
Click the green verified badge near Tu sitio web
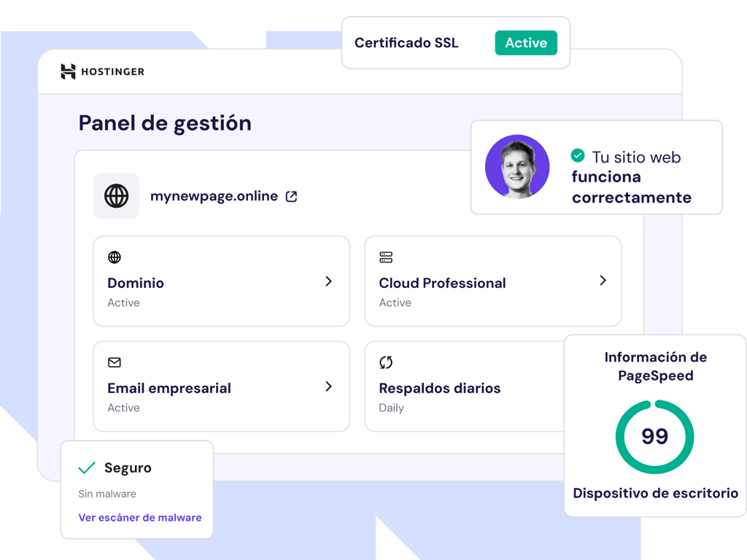coord(578,155)
